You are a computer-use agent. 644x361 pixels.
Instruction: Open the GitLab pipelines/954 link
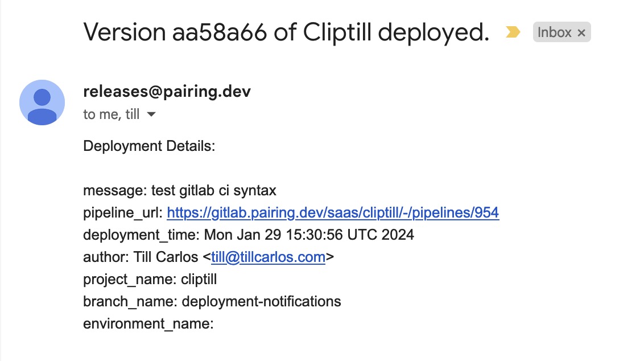point(333,213)
